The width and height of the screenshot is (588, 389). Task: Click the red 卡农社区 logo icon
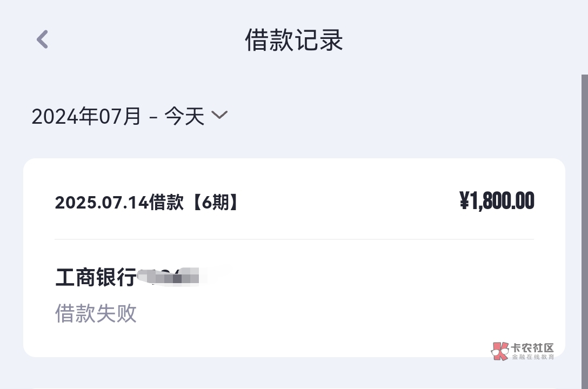500,351
